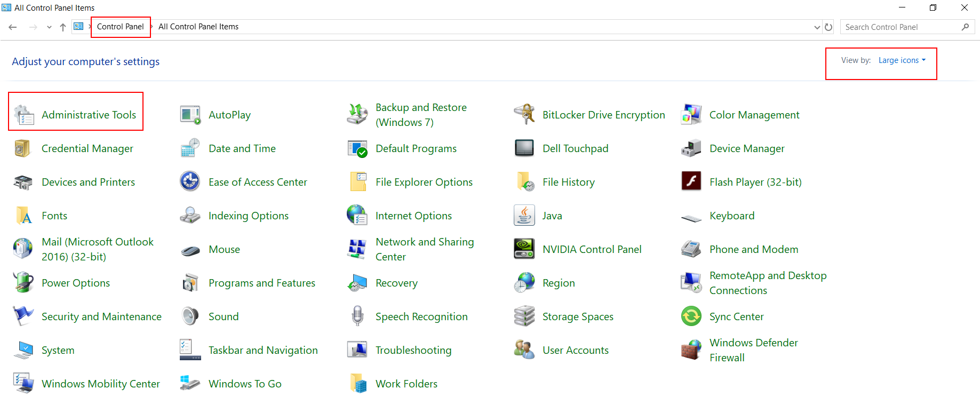Image resolution: width=980 pixels, height=420 pixels.
Task: Open the Flash Player (32-bit) icon
Action: tap(691, 182)
